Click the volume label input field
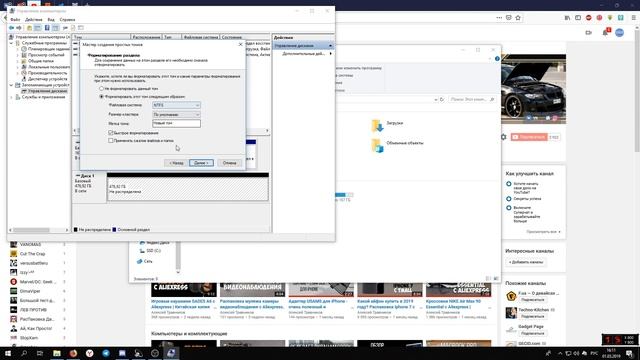 point(176,123)
